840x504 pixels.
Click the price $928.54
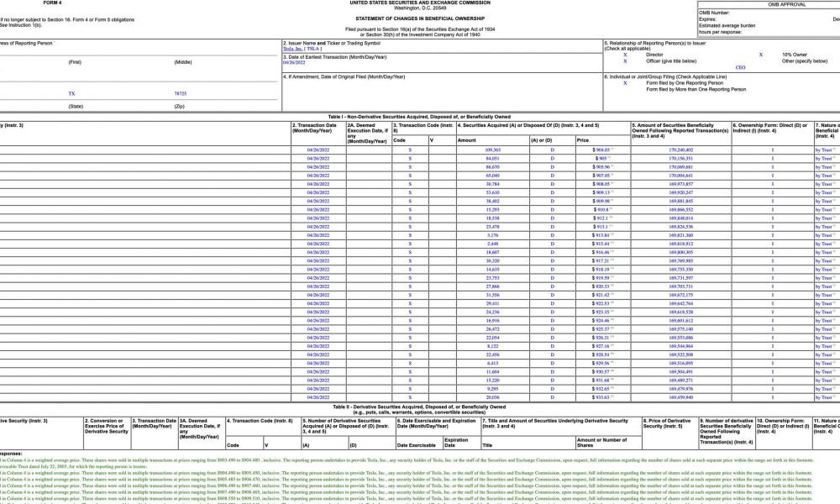click(601, 354)
